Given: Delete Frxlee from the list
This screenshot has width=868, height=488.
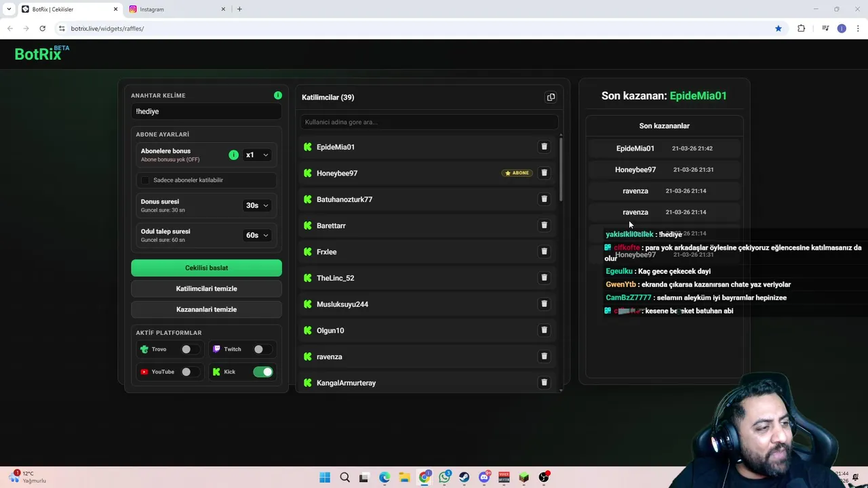Looking at the screenshot, I should click(544, 251).
